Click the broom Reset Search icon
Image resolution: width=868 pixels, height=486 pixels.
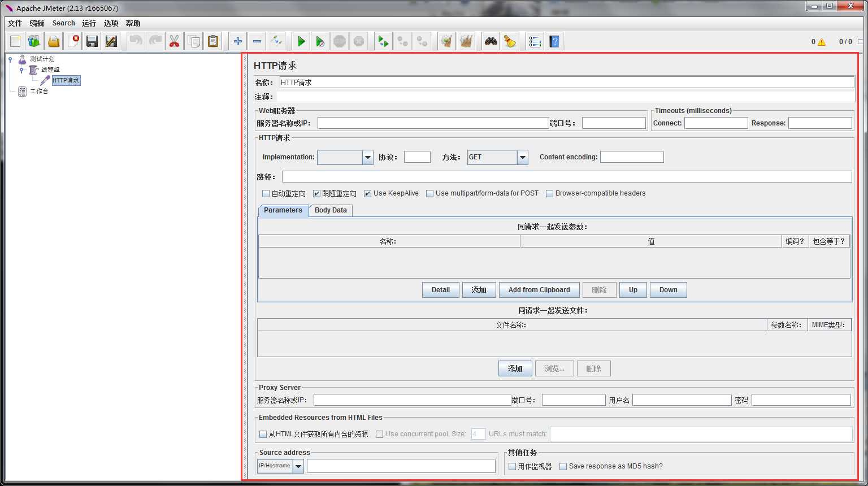click(x=510, y=41)
